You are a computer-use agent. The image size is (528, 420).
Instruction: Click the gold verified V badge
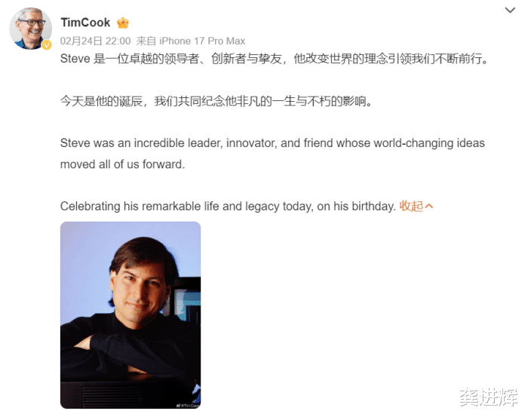click(x=47, y=44)
